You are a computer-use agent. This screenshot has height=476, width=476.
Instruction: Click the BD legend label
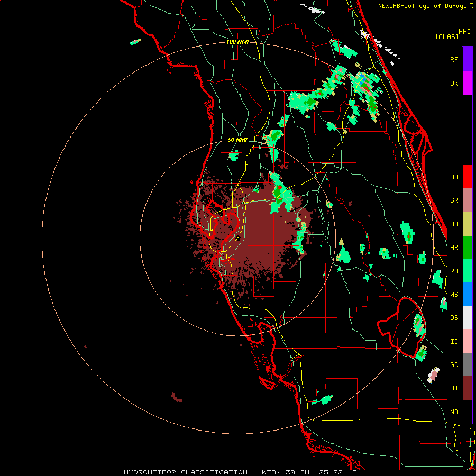pos(454,224)
